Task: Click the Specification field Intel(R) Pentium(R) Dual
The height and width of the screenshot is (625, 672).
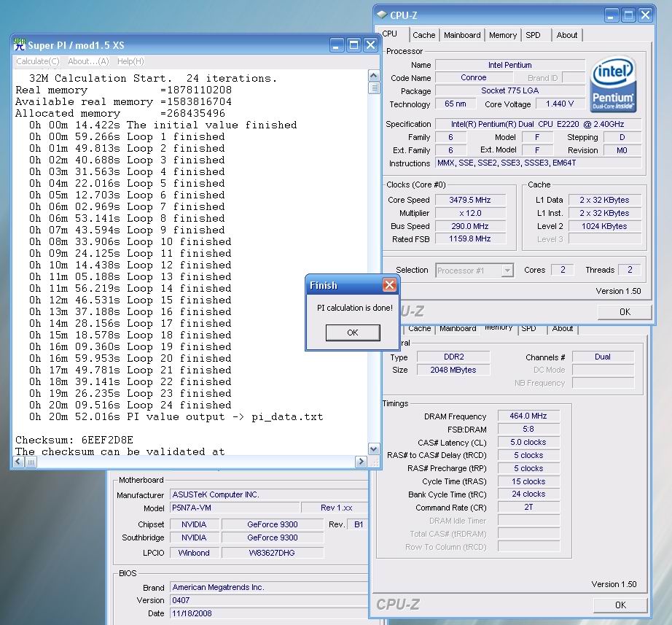Action: click(538, 124)
